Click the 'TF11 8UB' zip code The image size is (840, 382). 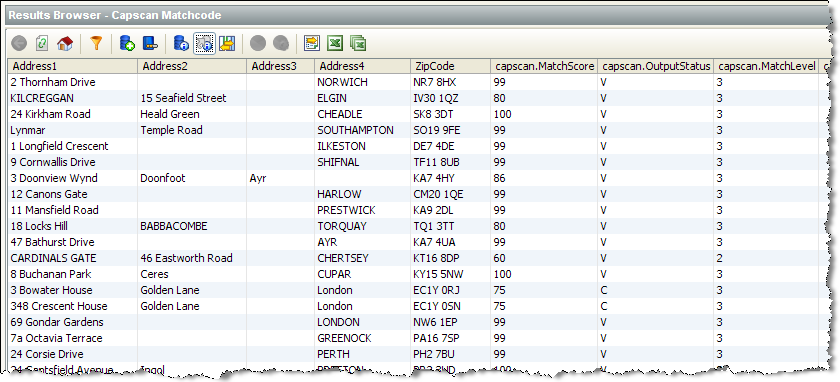(450, 162)
